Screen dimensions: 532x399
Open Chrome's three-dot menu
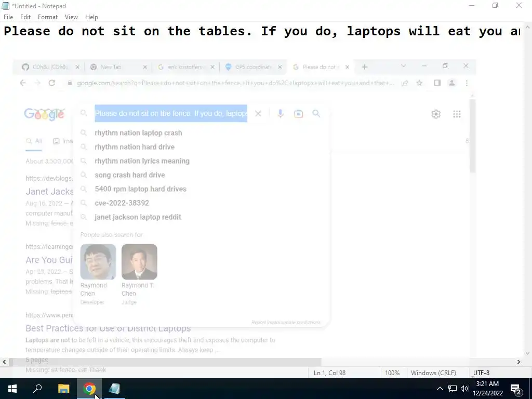click(467, 83)
